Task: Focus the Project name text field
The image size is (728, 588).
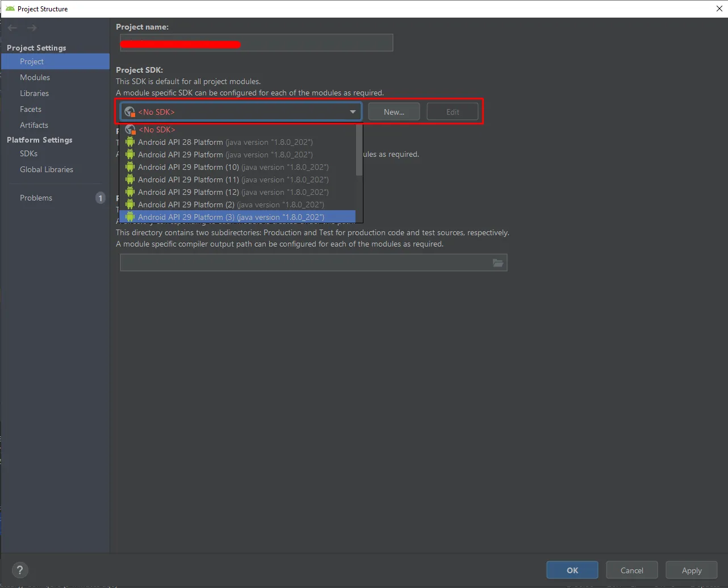Action: 257,43
